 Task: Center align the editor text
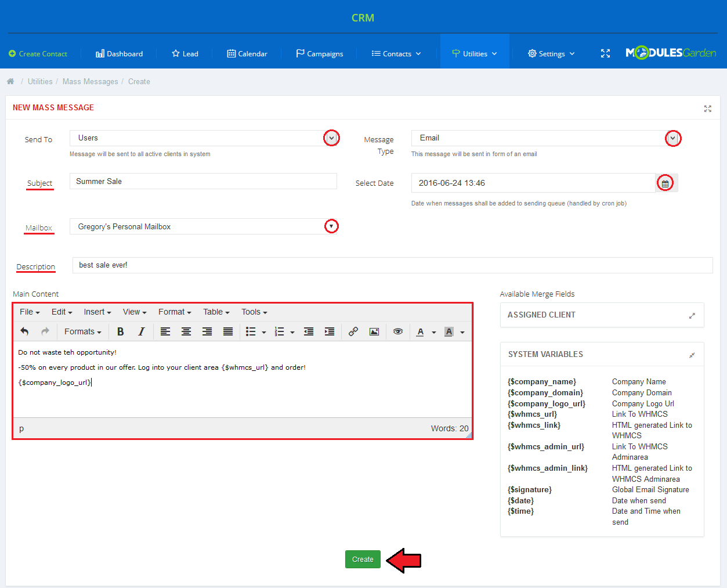(x=186, y=331)
